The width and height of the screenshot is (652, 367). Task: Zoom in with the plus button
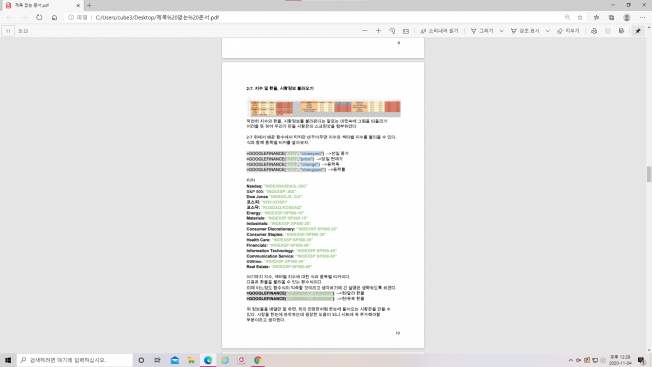(378, 31)
